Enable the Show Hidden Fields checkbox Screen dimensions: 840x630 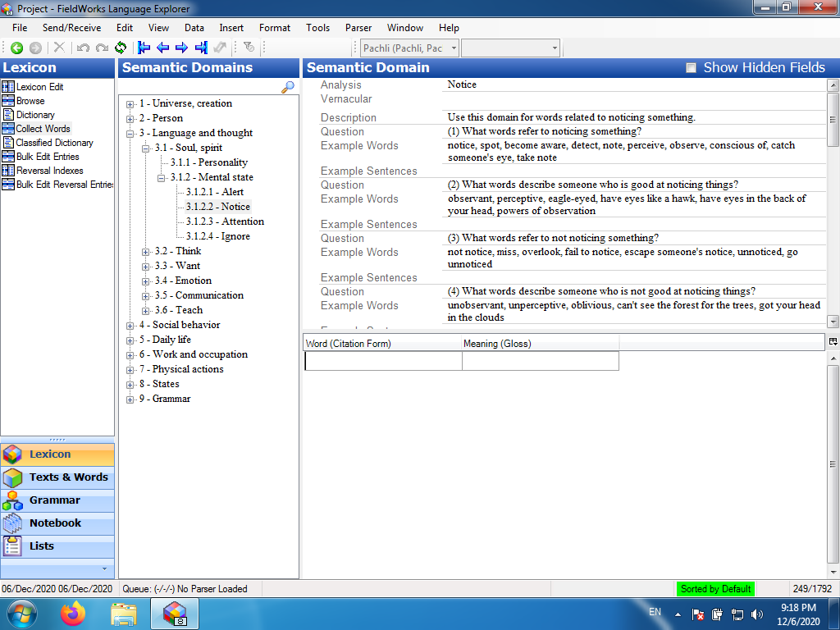tap(691, 68)
